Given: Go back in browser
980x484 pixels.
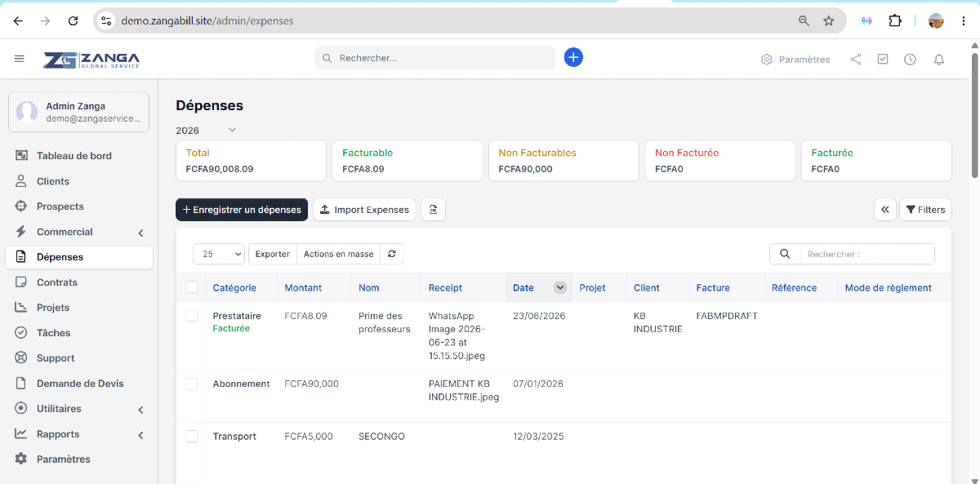Looking at the screenshot, I should pyautogui.click(x=19, y=20).
